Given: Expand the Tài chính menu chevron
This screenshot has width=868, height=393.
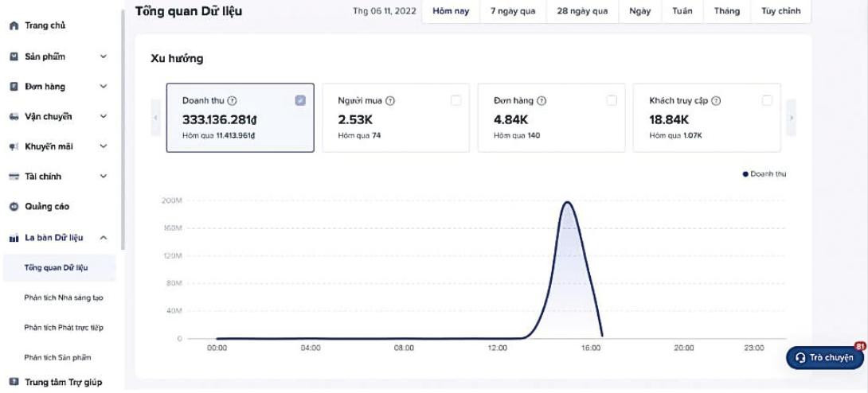Looking at the screenshot, I should (x=104, y=177).
